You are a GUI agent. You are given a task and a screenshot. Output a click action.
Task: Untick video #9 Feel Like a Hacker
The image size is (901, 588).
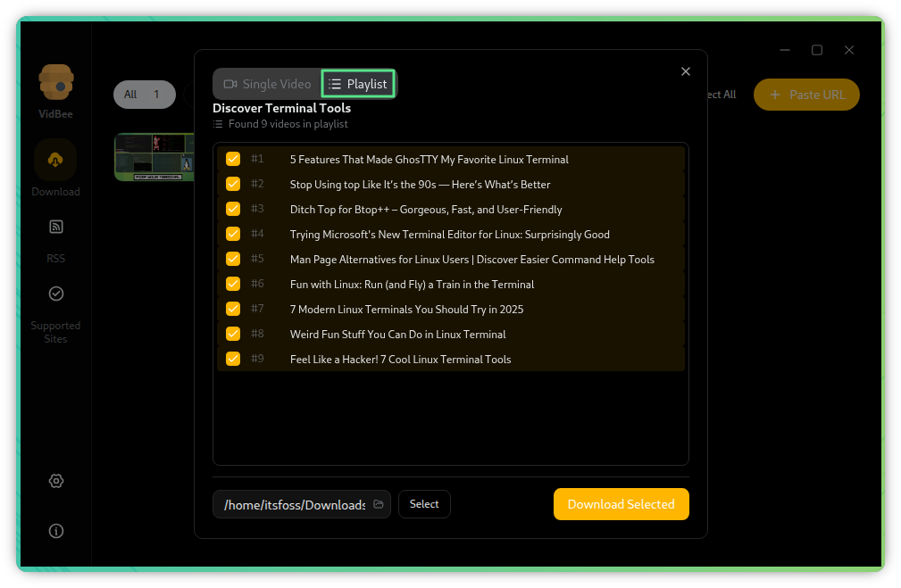(x=233, y=359)
